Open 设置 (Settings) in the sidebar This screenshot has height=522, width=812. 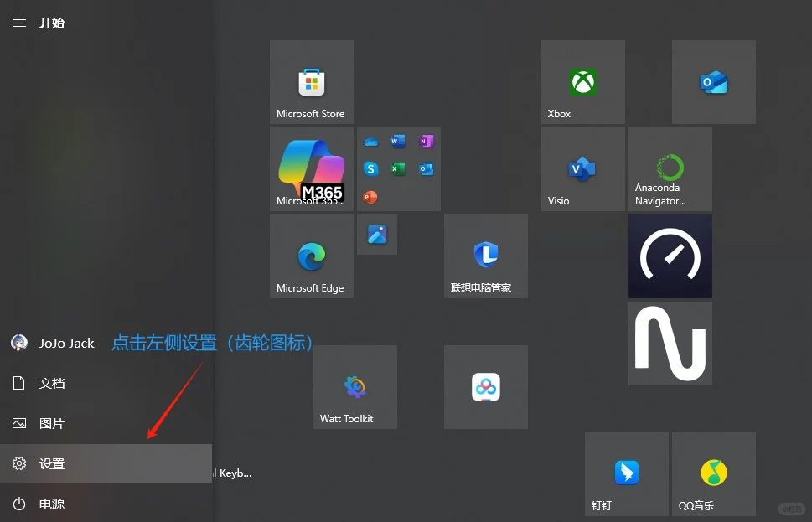(x=52, y=463)
